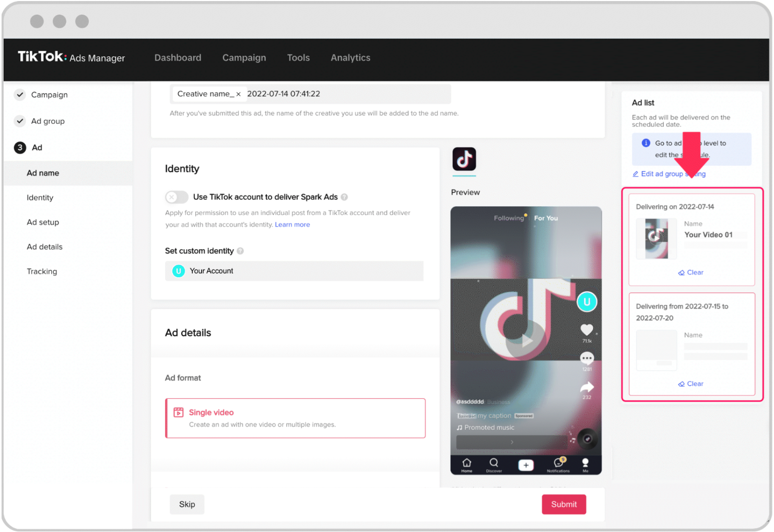This screenshot has height=532, width=774.
Task: Remove the Creative name tag
Action: (x=238, y=94)
